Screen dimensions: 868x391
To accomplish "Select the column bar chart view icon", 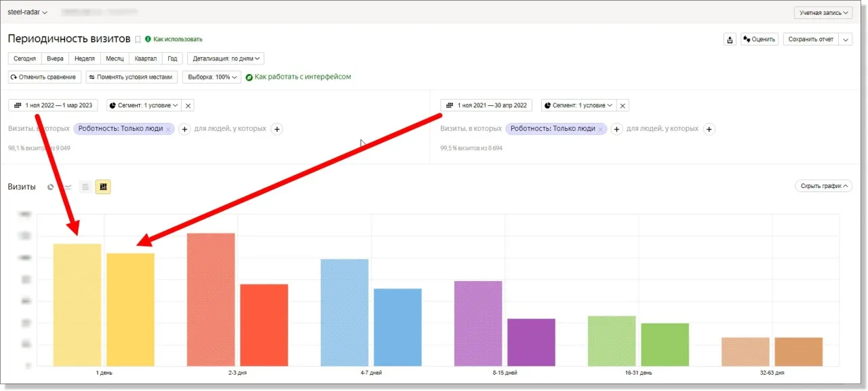I will (103, 187).
